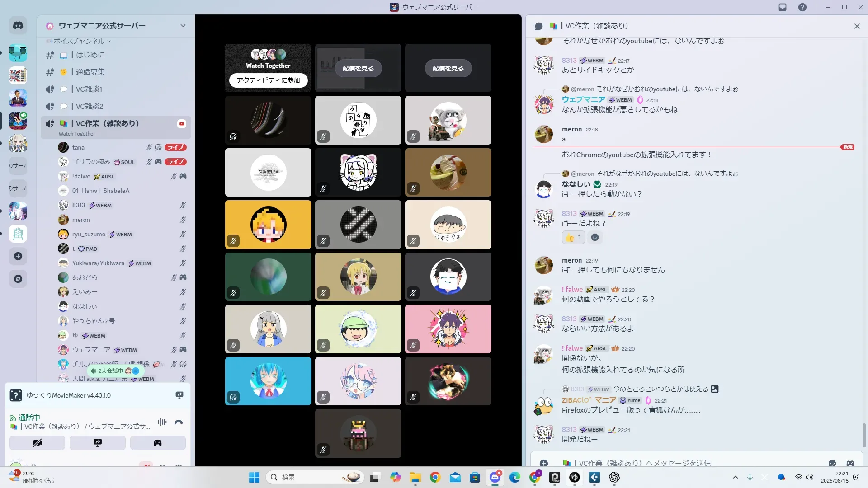Toggle thumbs up reaction on 8313's message
The width and height of the screenshot is (868, 488).
click(x=573, y=237)
